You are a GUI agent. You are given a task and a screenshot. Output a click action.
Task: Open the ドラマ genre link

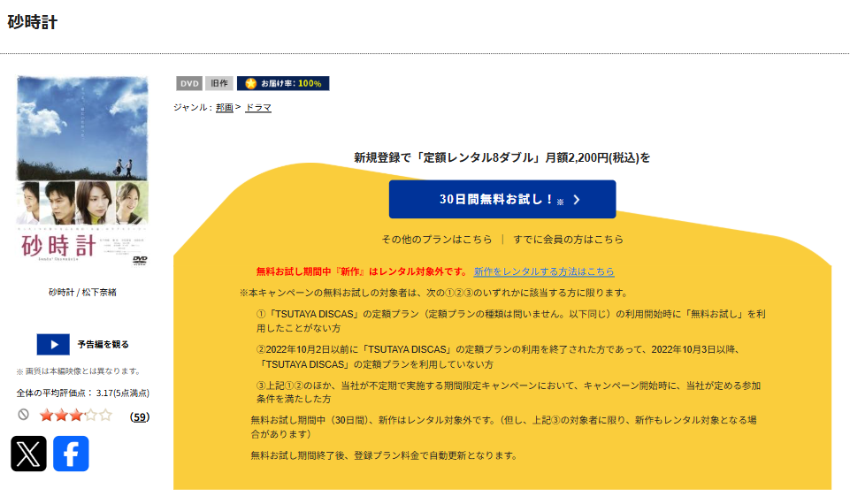[258, 108]
